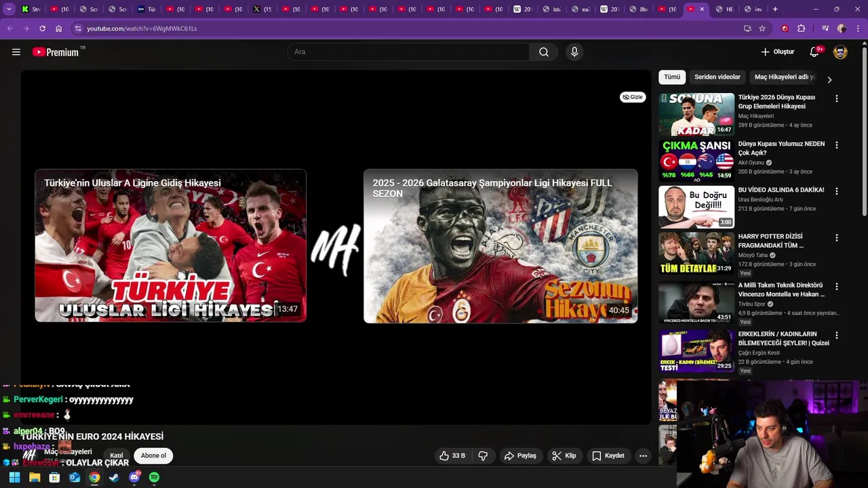Go back in browser
This screenshot has height=488, width=868.
9,28
